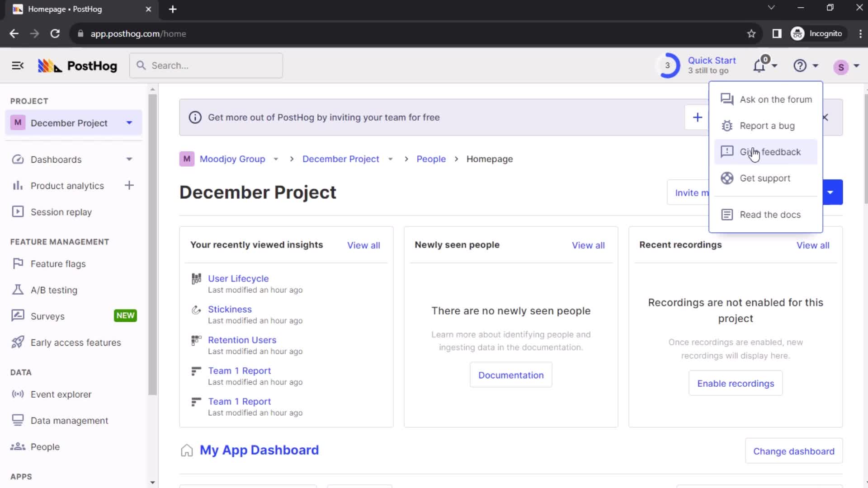Click the Event explorer broadcast icon
The width and height of the screenshot is (868, 488).
tap(18, 394)
